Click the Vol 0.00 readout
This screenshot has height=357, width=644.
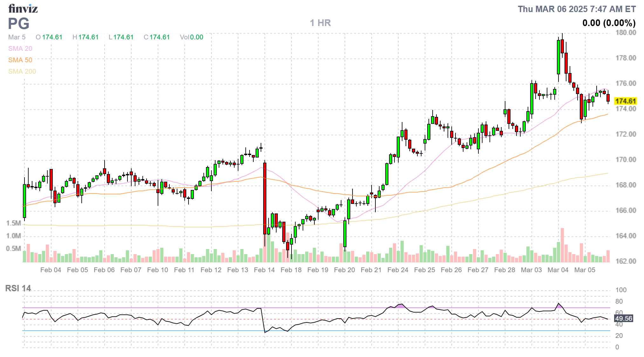click(191, 37)
